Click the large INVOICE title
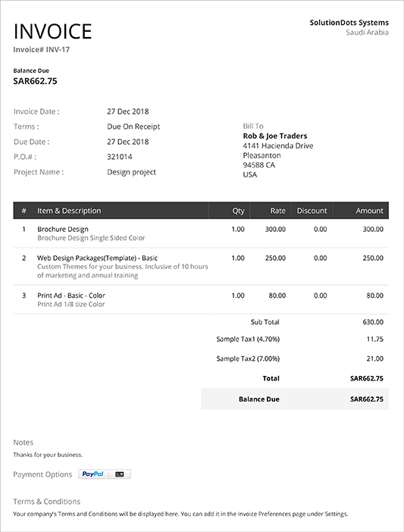Viewport: 404px width, 532px height. click(52, 31)
